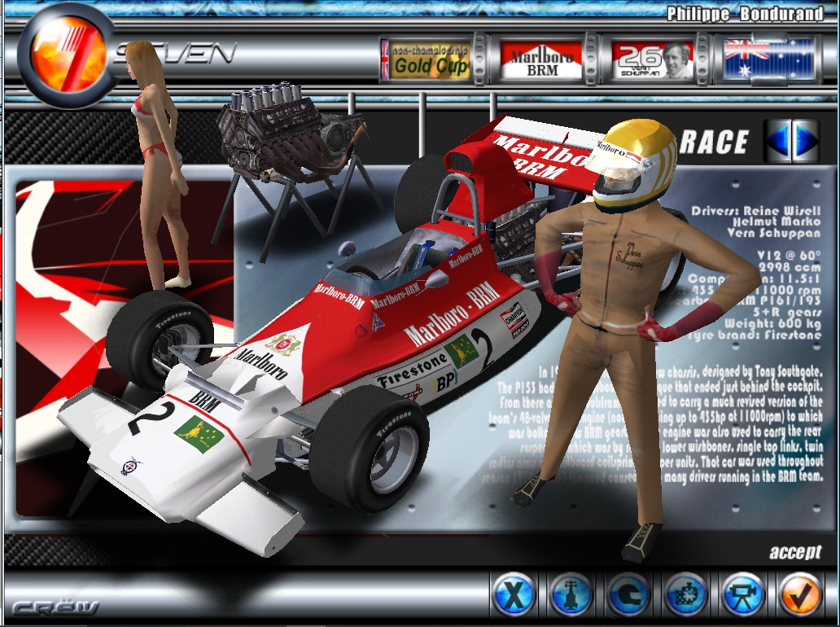The height and width of the screenshot is (627, 840).
Task: Click the 'Tyre brand: Firestone' spec line
Action: click(753, 335)
